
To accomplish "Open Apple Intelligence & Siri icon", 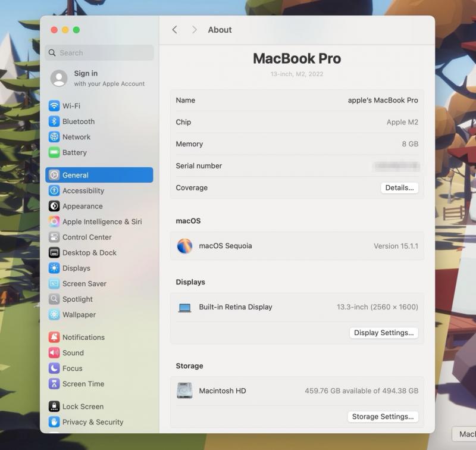I will [x=54, y=221].
